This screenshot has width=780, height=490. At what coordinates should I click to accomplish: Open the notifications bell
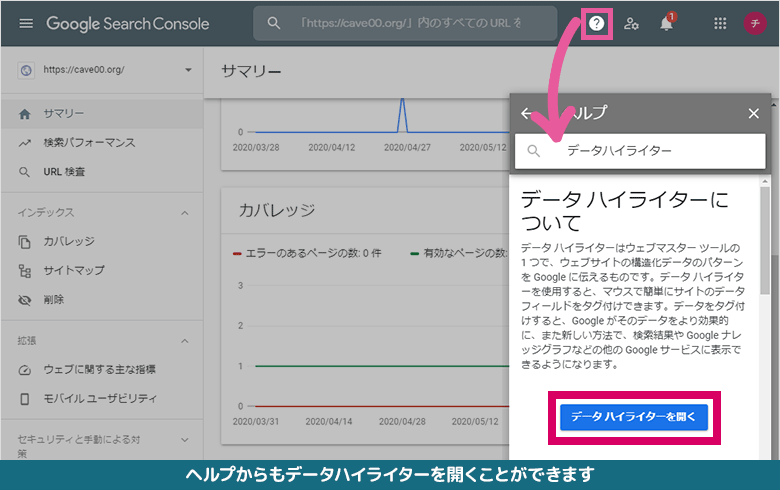(x=667, y=23)
